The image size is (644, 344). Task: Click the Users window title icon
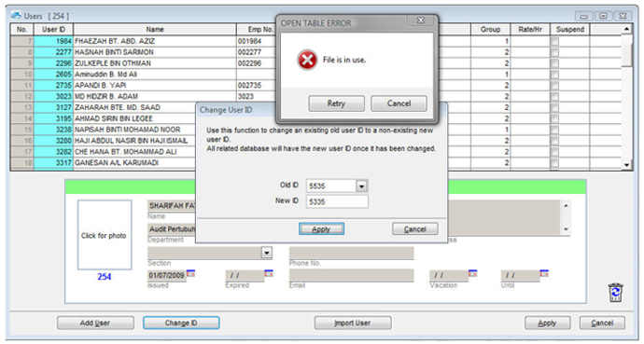tap(16, 16)
